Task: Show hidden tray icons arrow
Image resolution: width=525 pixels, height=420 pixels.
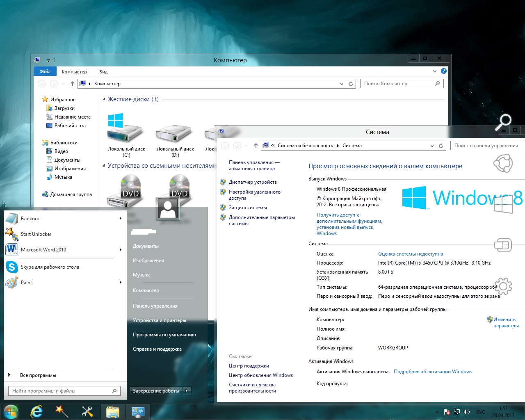Action: (437, 412)
